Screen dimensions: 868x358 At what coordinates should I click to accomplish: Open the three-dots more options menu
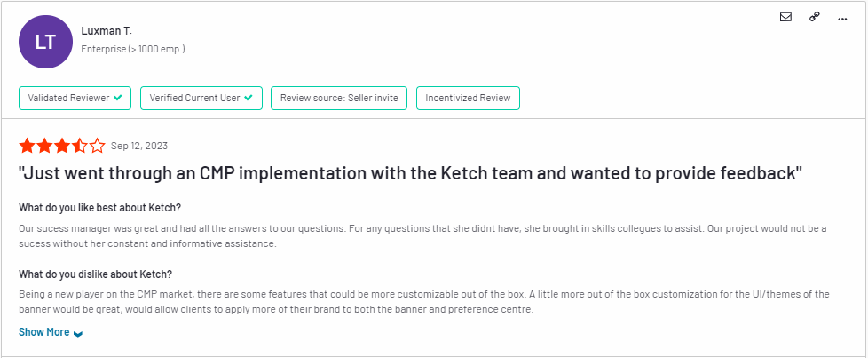pyautogui.click(x=842, y=19)
